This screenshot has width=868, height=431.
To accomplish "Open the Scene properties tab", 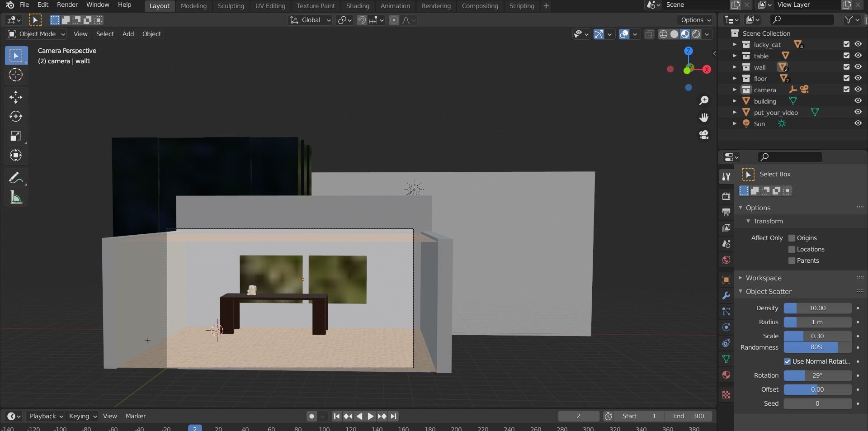I will tap(726, 244).
